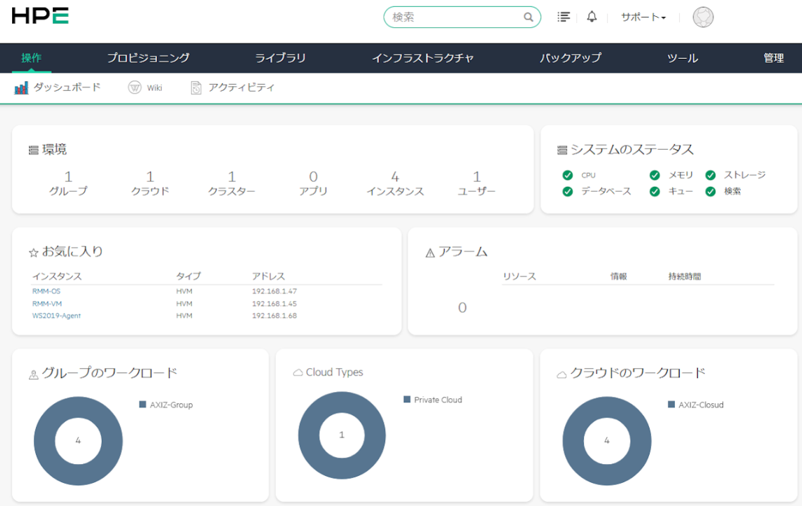The image size is (802, 506).
Task: Click the 検索 green check status icon
Action: [x=710, y=191]
